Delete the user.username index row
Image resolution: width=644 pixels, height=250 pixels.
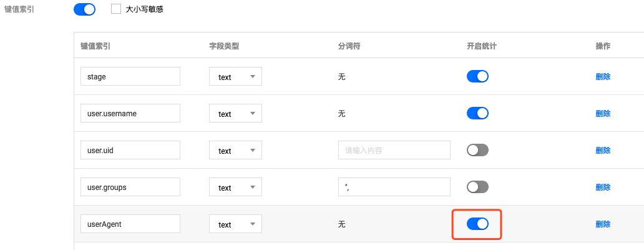coord(603,114)
